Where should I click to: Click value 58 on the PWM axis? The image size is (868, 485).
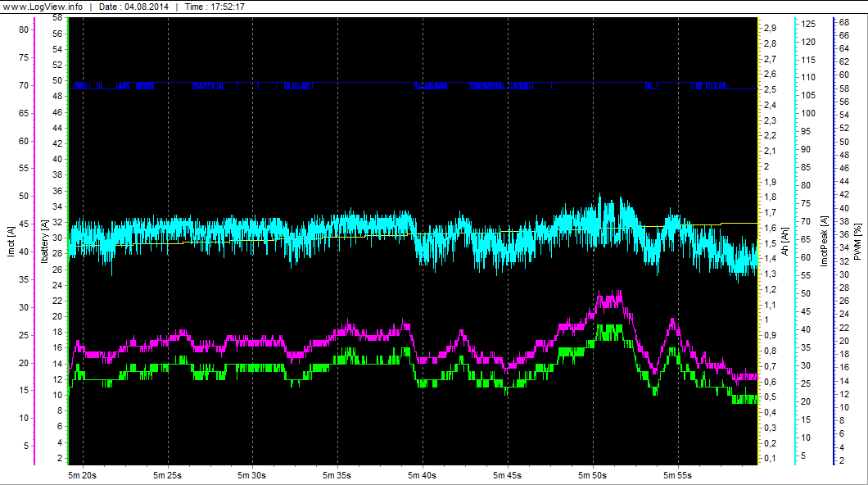(844, 88)
